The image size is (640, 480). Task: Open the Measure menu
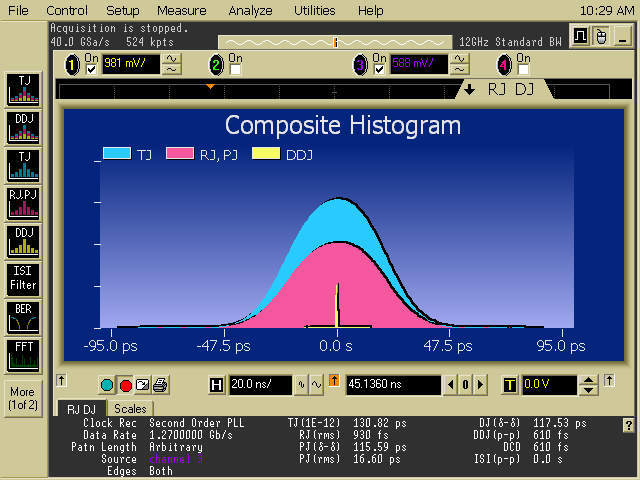pyautogui.click(x=181, y=10)
